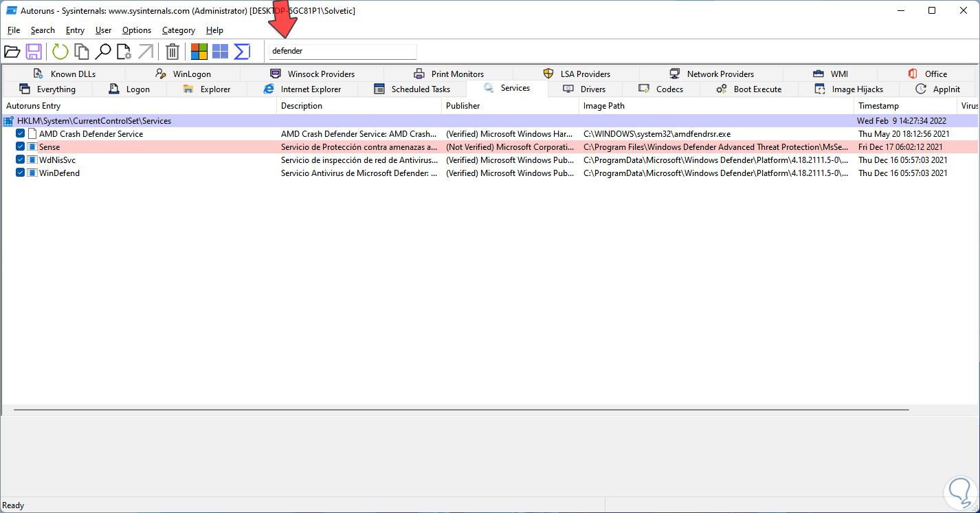This screenshot has height=513, width=980.
Task: Toggle Hide Microsoft Entries colored logo icon
Action: point(199,52)
